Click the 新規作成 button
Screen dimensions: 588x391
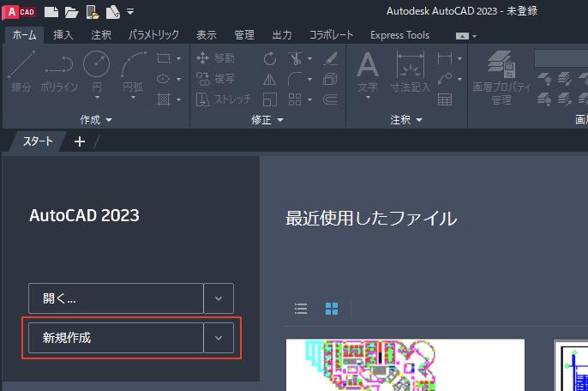point(116,338)
